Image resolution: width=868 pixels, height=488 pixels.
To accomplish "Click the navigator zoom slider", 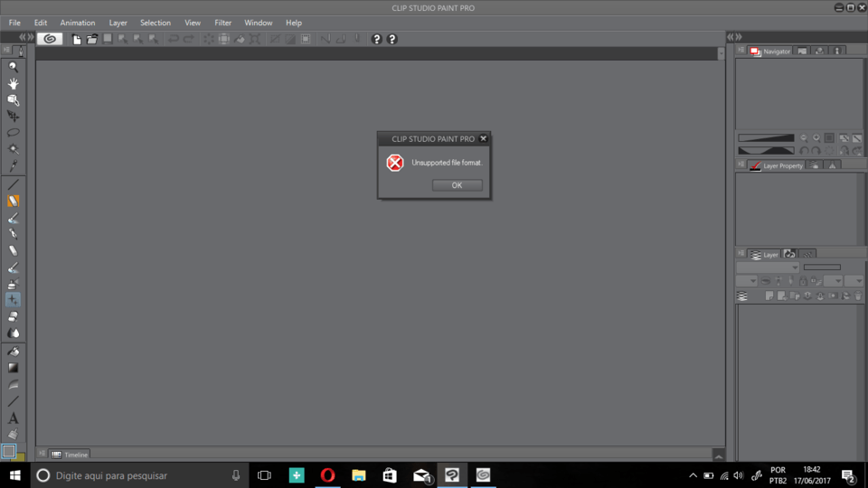I will 766,138.
